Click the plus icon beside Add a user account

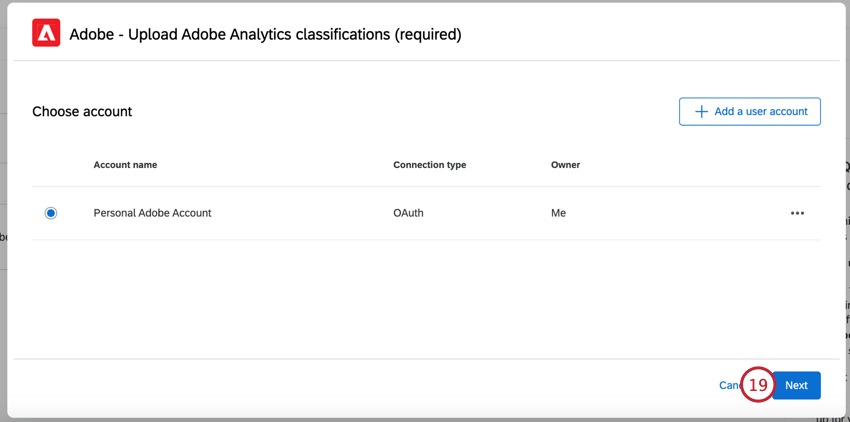701,112
